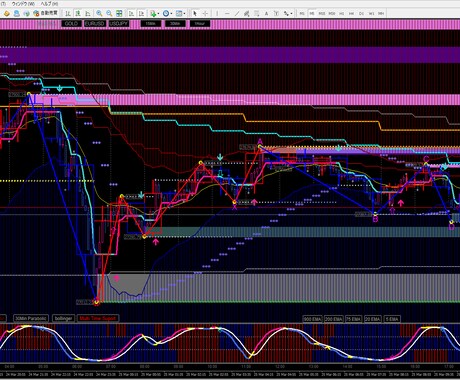Click the EURUSD symbol button
460x380 pixels.
pyautogui.click(x=95, y=24)
